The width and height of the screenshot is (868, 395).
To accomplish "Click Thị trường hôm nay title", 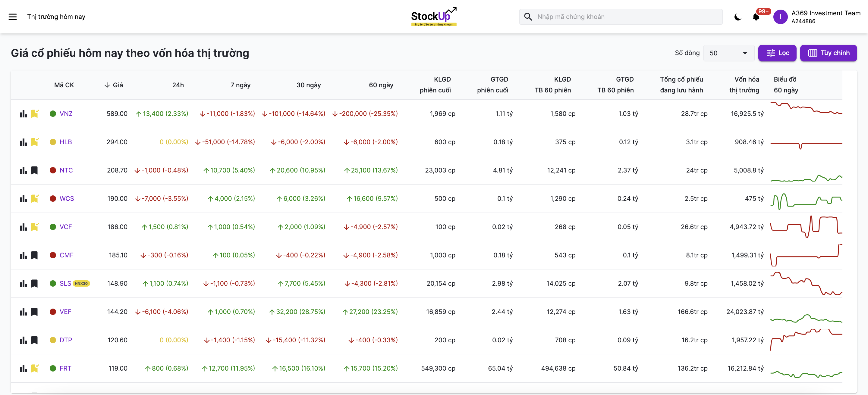I will click(x=56, y=17).
